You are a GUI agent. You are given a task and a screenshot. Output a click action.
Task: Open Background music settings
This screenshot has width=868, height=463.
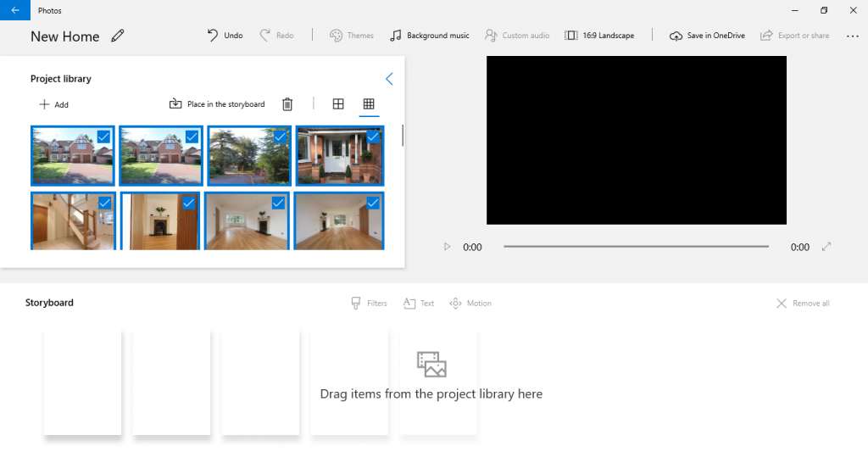coord(430,36)
